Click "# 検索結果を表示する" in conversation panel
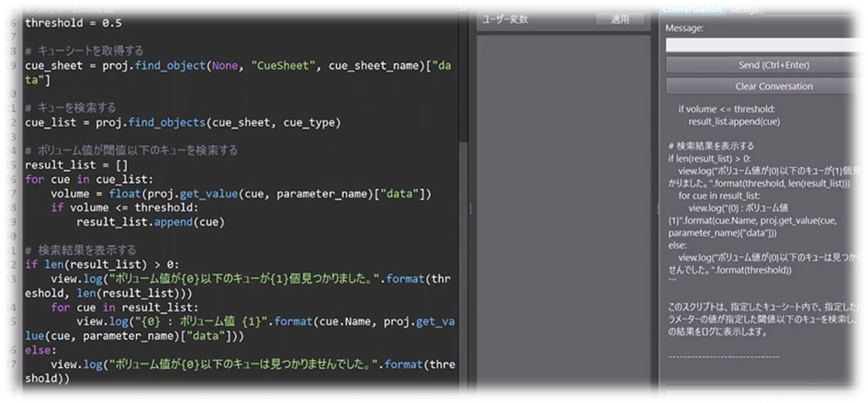The image size is (868, 403). coord(711,146)
